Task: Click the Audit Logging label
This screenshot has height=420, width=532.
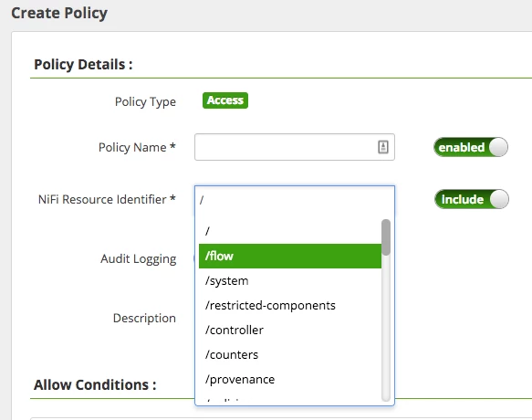Action: click(139, 259)
